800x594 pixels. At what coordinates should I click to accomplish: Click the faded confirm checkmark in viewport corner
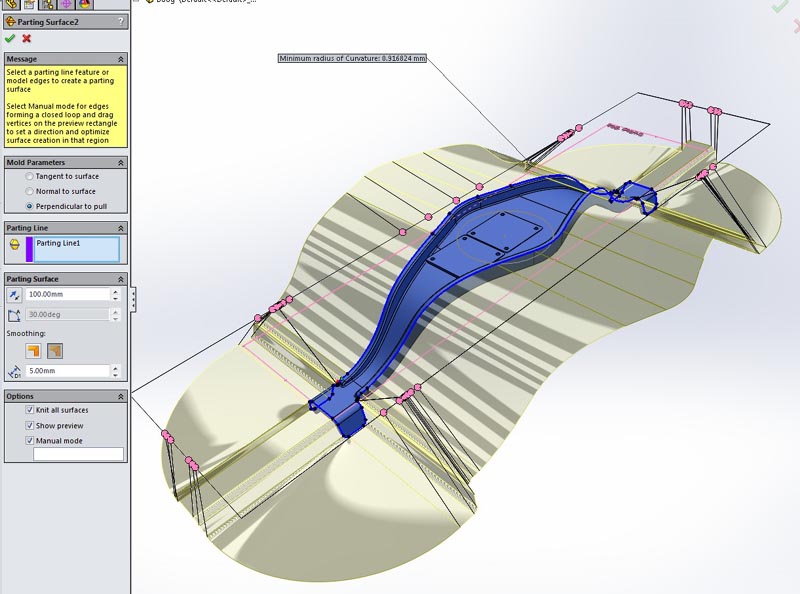tap(780, 6)
